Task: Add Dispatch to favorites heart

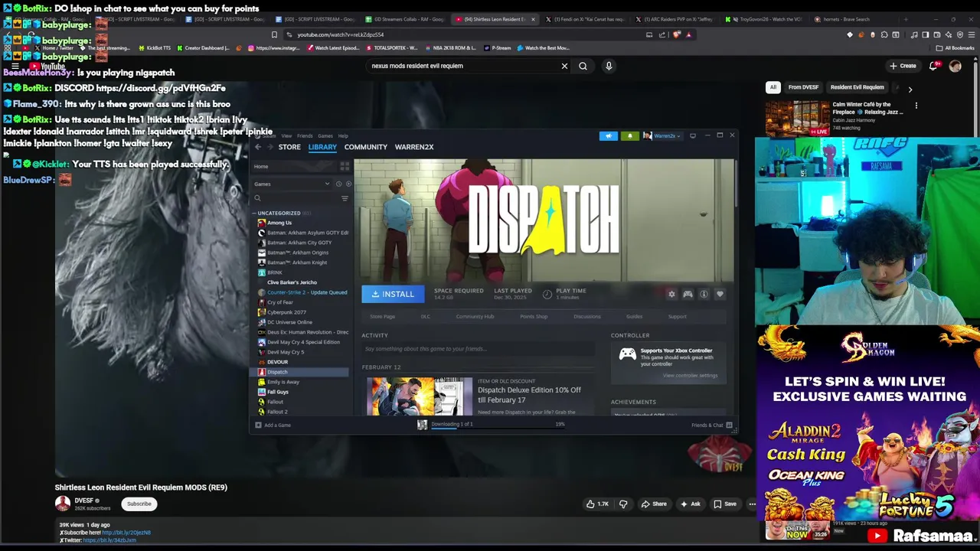Action: pos(720,294)
